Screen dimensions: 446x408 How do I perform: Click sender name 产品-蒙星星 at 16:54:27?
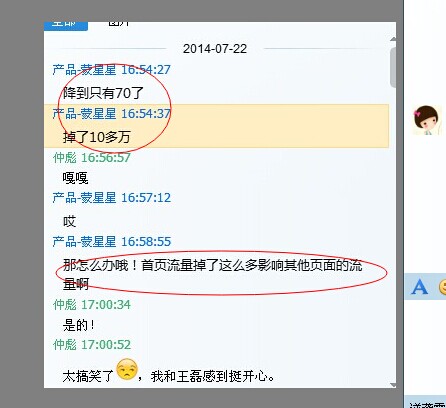pos(84,70)
